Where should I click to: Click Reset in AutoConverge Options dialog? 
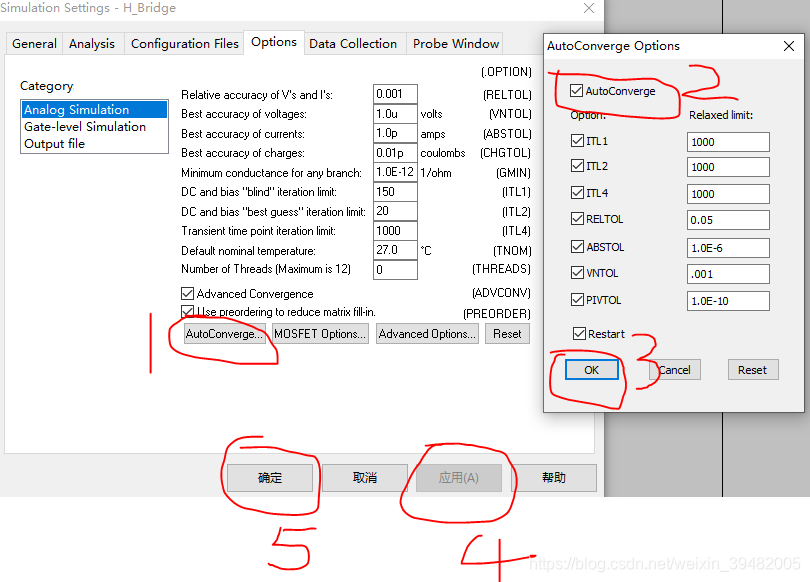point(753,370)
